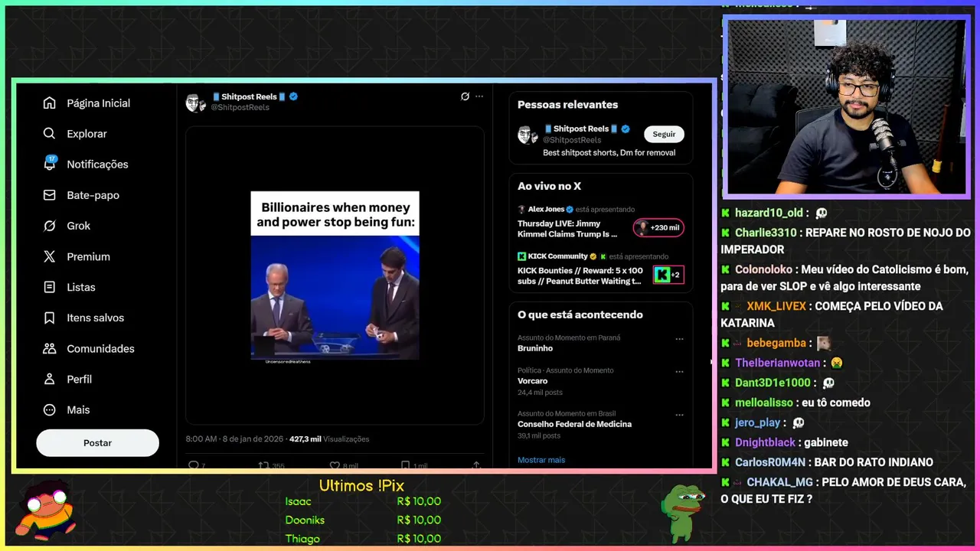The height and width of the screenshot is (551, 980).
Task: Open more options for Vorcaro trend
Action: 679,371
